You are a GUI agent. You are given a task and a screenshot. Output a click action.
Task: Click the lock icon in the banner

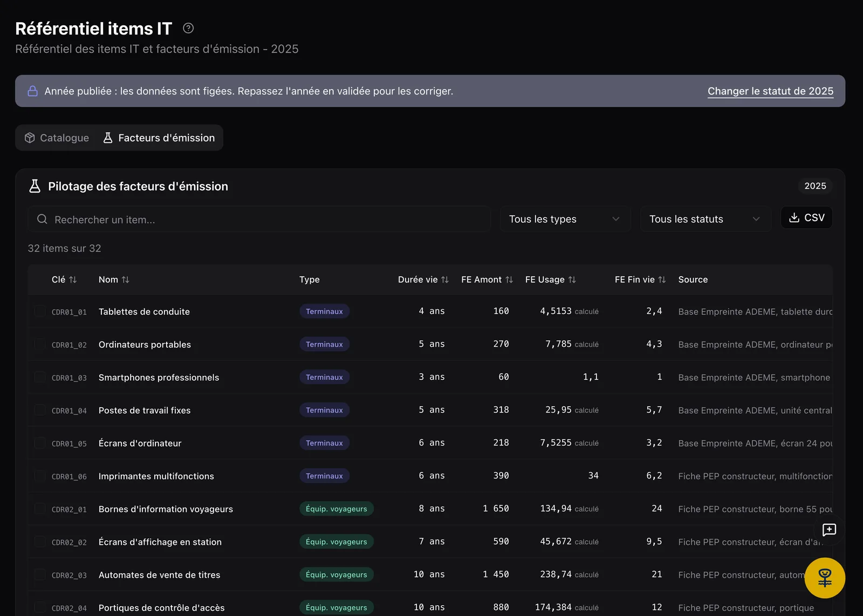[x=33, y=91]
